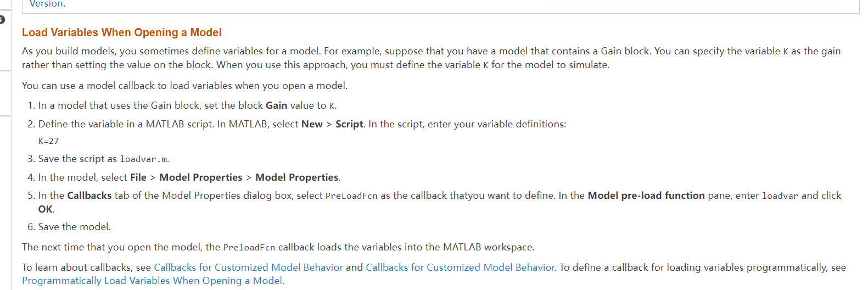This screenshot has width=868, height=290.
Task: Click bold "Model pre-load function" text
Action: click(x=646, y=196)
